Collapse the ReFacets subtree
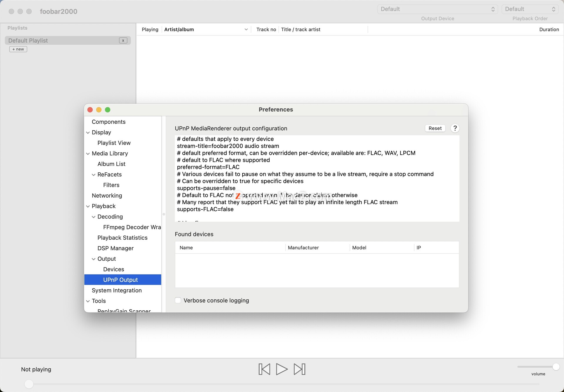Screen dimensions: 564x392 coord(93,175)
